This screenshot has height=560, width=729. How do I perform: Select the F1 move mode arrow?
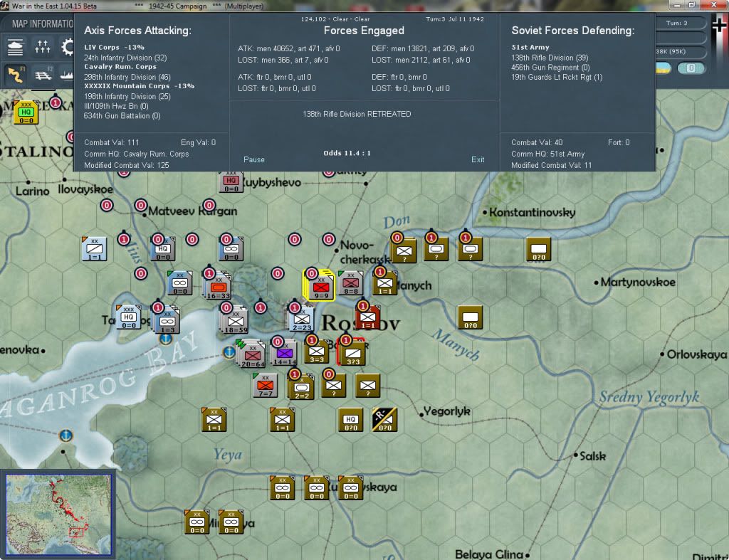(16, 74)
